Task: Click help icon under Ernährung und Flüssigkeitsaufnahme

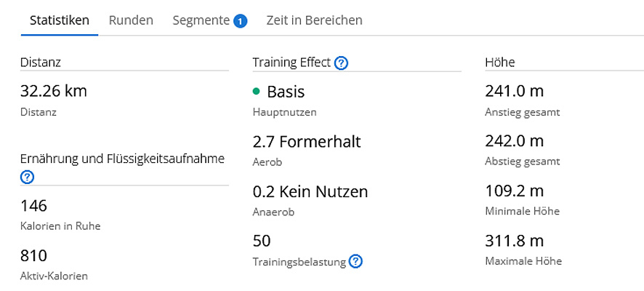Action: click(x=27, y=178)
